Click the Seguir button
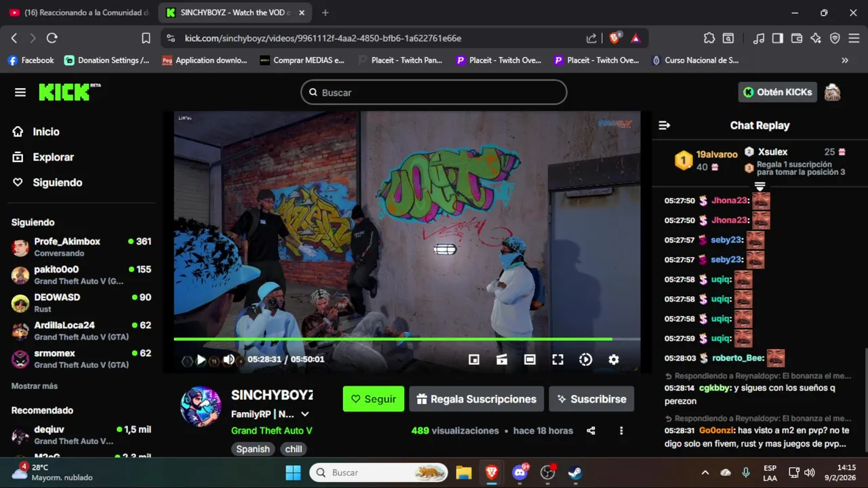 (374, 399)
